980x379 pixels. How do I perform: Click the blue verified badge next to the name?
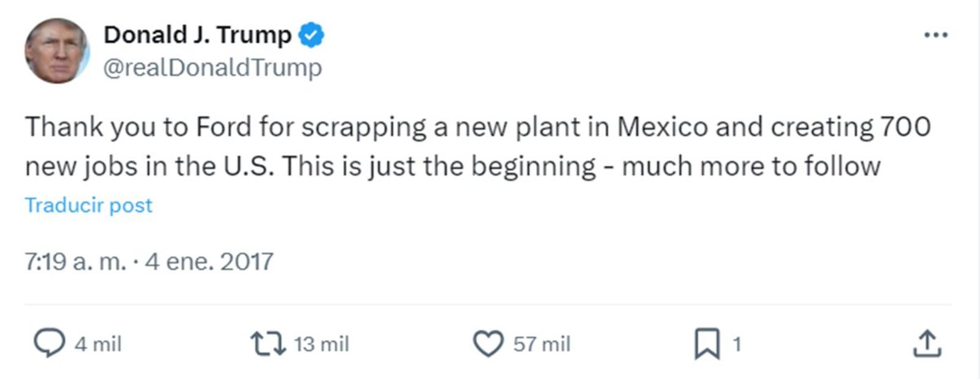[x=310, y=35]
